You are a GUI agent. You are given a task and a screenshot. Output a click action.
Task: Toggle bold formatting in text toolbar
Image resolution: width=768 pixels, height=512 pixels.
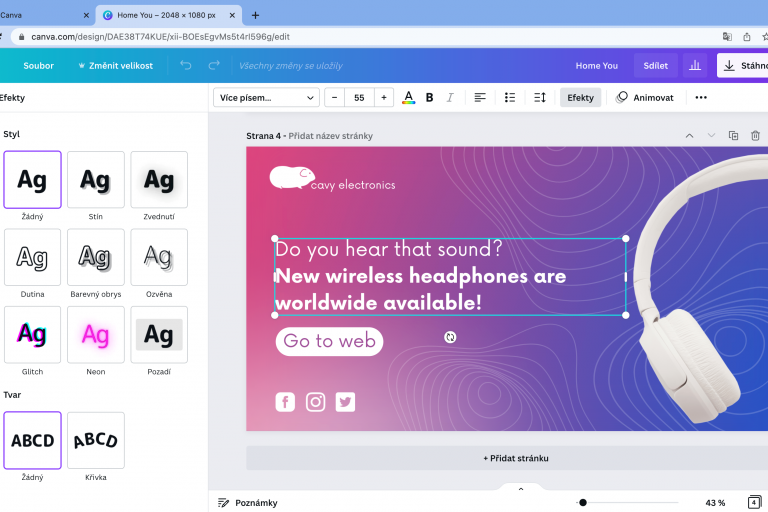[429, 97]
